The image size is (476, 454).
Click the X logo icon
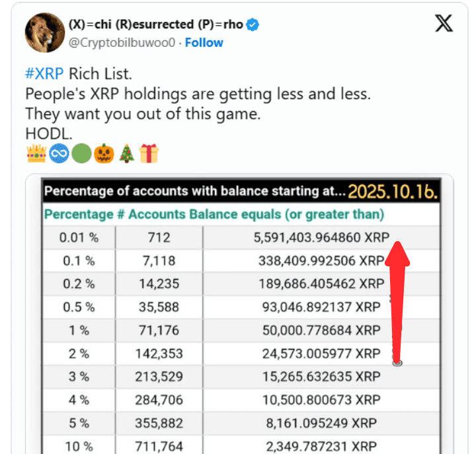444,23
